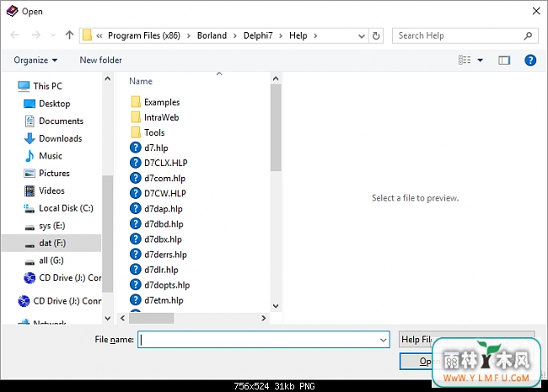Go back with the Back arrow
The height and width of the screenshot is (392, 548).
tap(14, 35)
